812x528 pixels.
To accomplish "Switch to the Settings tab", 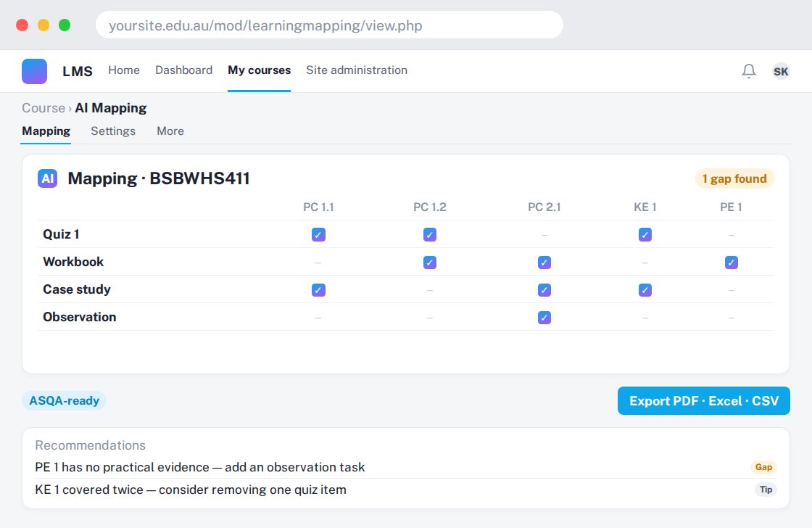I will pos(113,131).
